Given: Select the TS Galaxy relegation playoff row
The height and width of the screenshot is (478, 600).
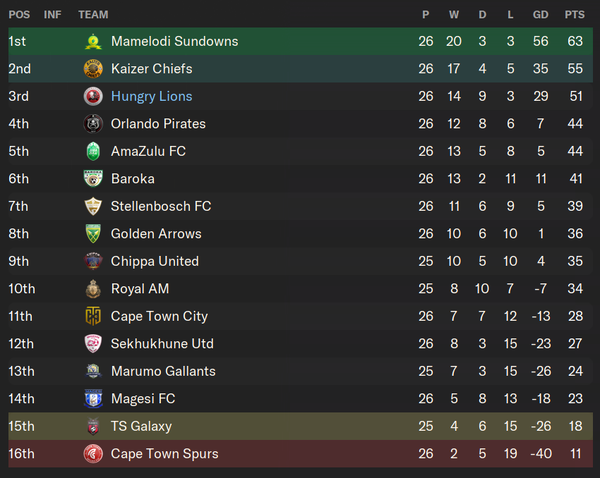Looking at the screenshot, I should click(300, 426).
